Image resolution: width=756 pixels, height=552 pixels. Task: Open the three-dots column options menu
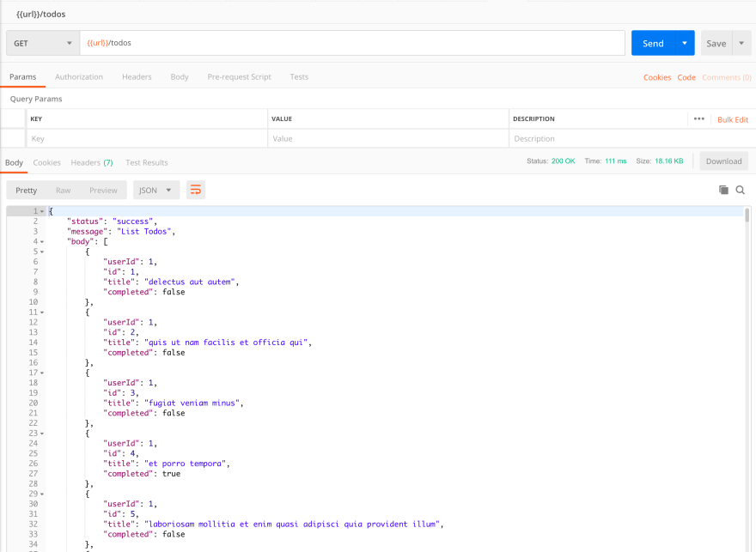pyautogui.click(x=699, y=118)
